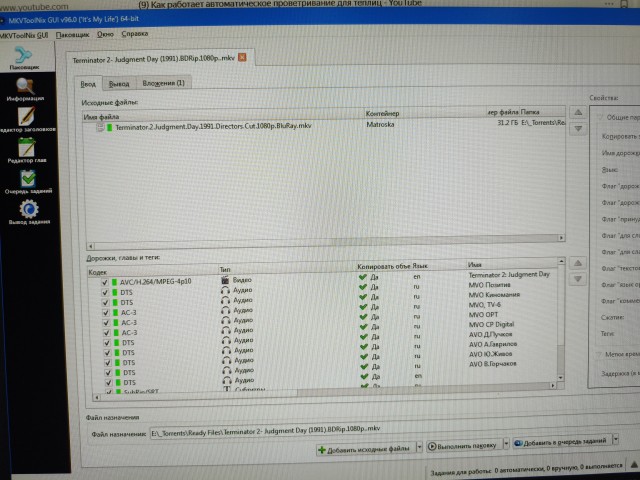640x480 pixels.
Task: Select track name AVO А.Гаврилов
Action: pyautogui.click(x=493, y=344)
